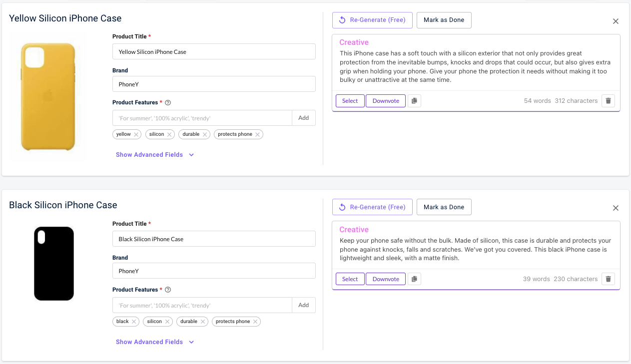Image resolution: width=631 pixels, height=364 pixels.
Task: Close the Black Silicon iPhone Case card
Action: tap(616, 208)
